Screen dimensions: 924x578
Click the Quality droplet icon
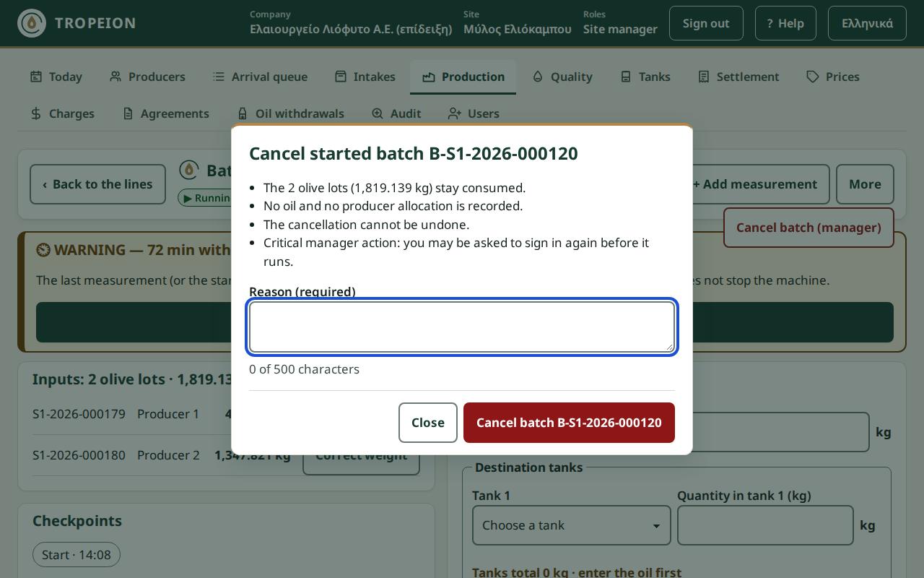click(x=538, y=77)
